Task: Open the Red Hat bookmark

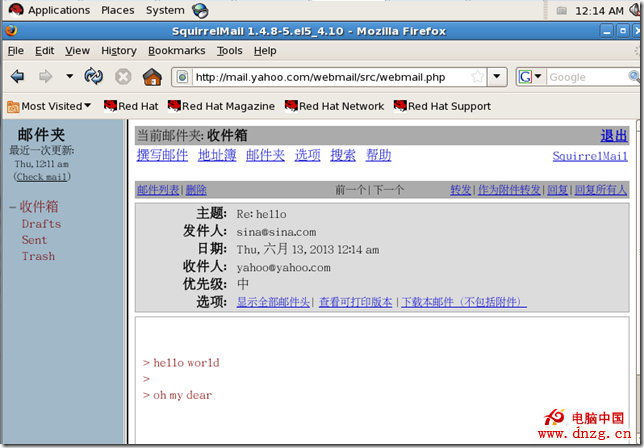Action: [131, 106]
